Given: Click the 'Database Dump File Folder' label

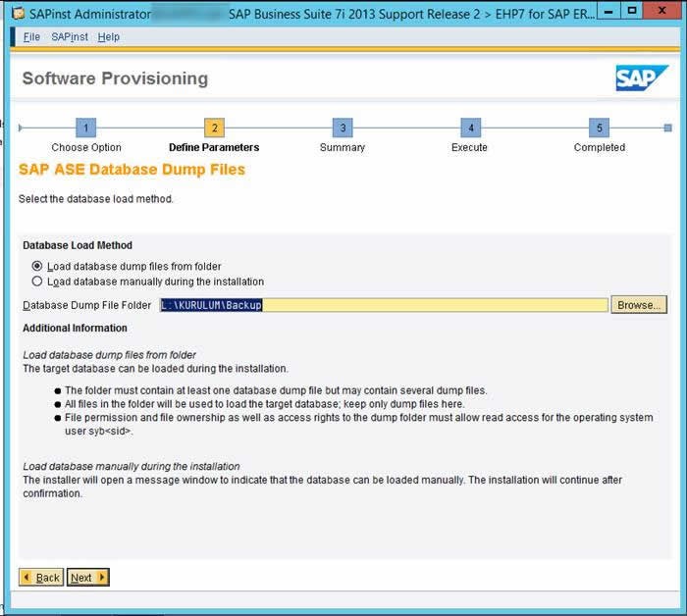Looking at the screenshot, I should [x=86, y=305].
